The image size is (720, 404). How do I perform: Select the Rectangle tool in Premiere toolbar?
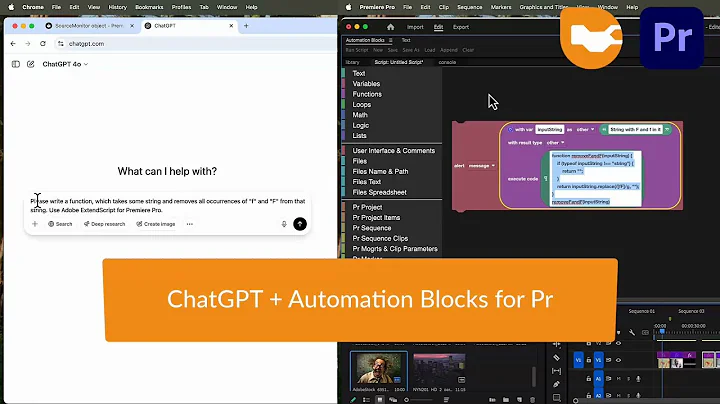(557, 398)
